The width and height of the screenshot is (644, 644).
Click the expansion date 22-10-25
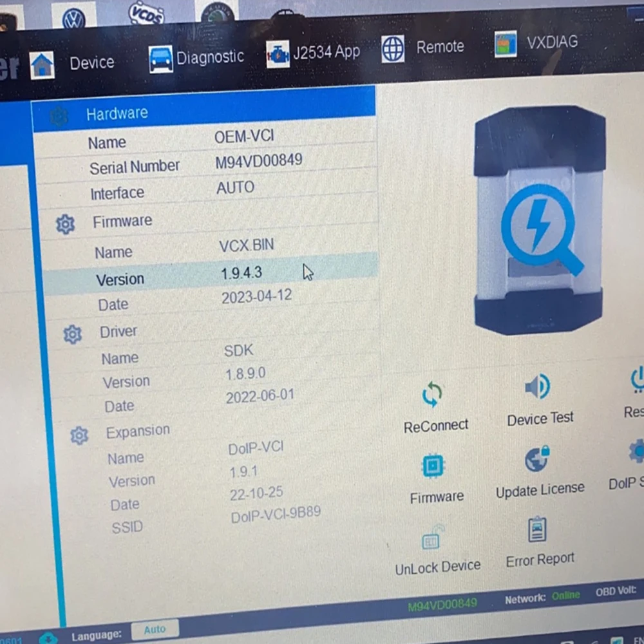[256, 493]
